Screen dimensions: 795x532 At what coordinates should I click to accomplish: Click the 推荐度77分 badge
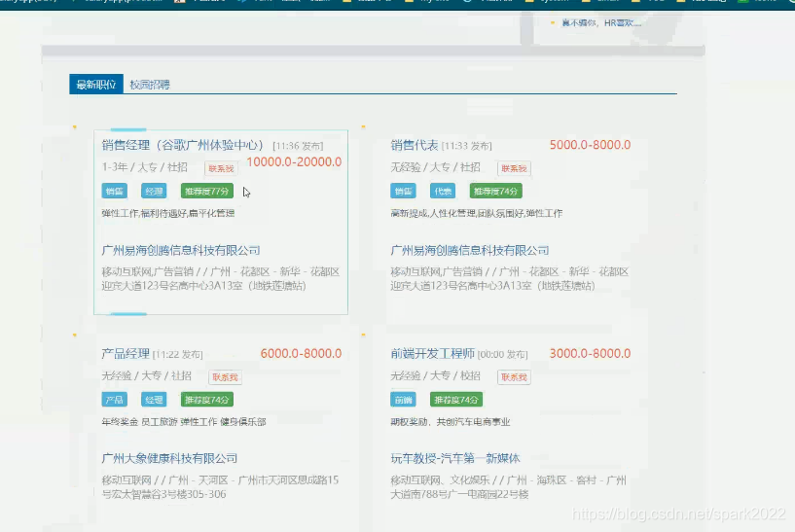pos(207,191)
